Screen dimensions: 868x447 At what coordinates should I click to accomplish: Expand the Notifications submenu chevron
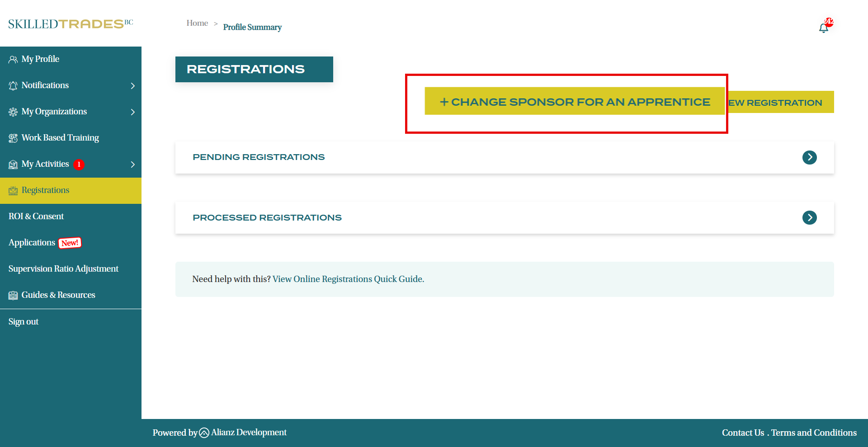(132, 86)
